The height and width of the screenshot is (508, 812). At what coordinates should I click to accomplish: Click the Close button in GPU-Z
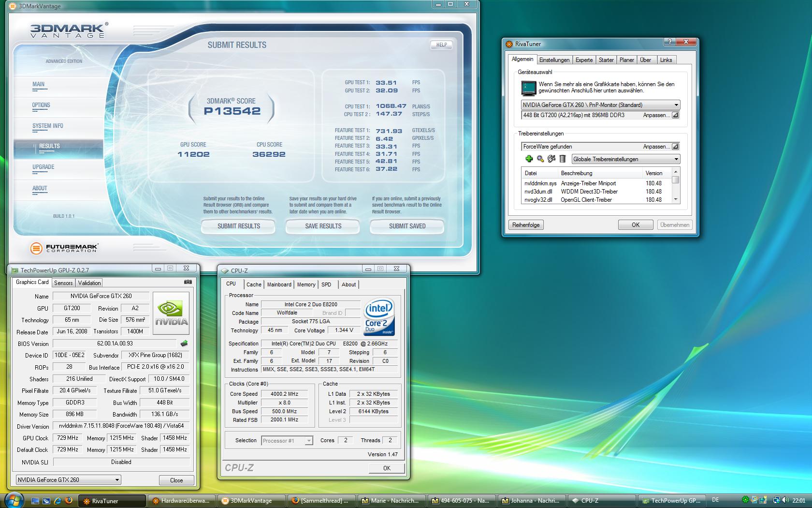click(x=176, y=480)
